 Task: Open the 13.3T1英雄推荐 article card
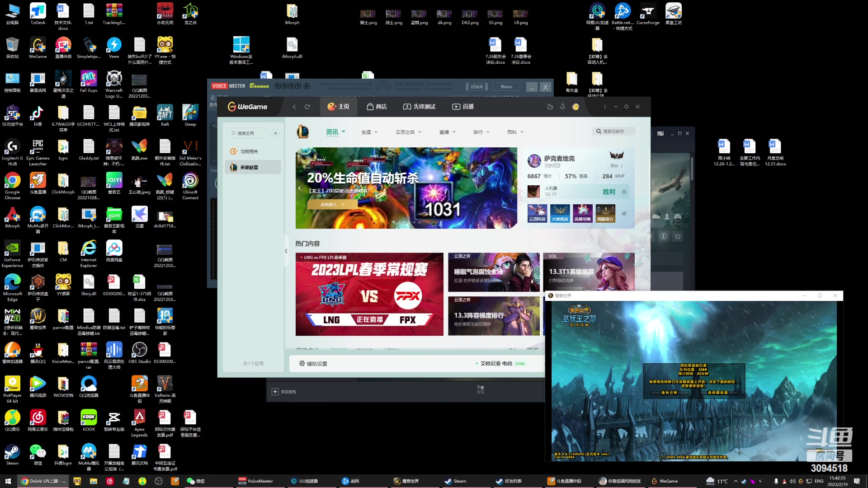click(589, 272)
